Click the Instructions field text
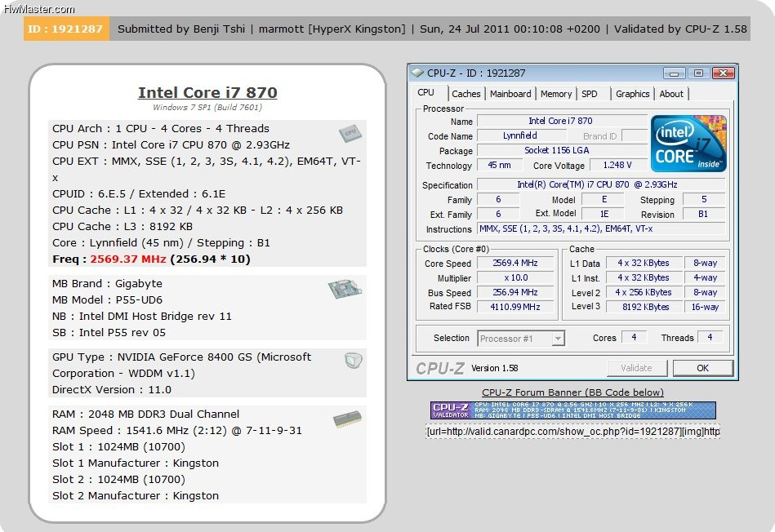The width and height of the screenshot is (775, 532). [x=600, y=228]
